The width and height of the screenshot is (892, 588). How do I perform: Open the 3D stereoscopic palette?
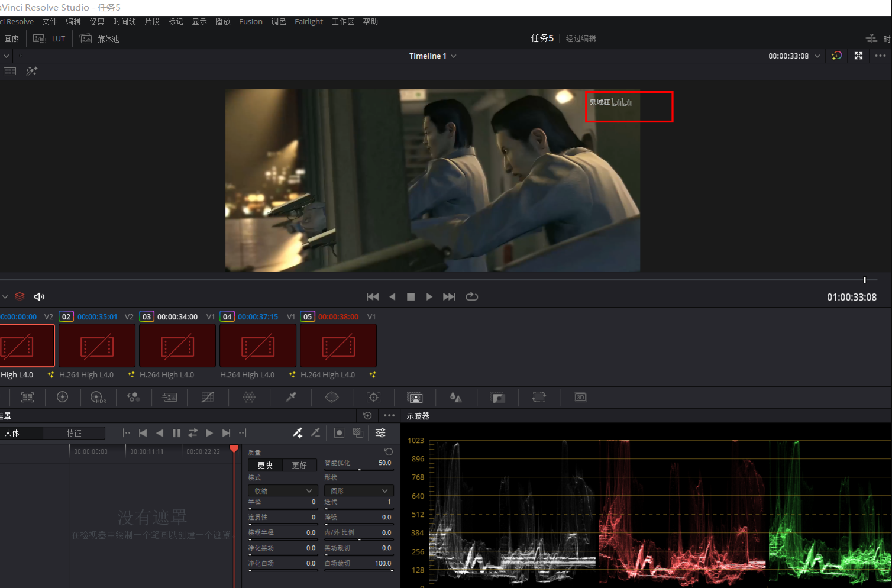tap(580, 398)
